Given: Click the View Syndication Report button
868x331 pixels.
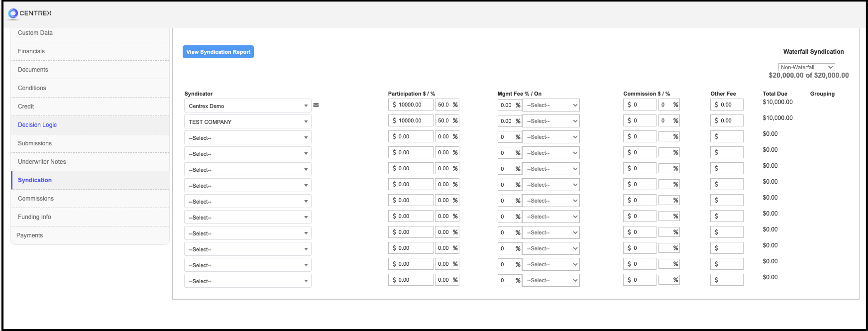Looking at the screenshot, I should pyautogui.click(x=218, y=52).
